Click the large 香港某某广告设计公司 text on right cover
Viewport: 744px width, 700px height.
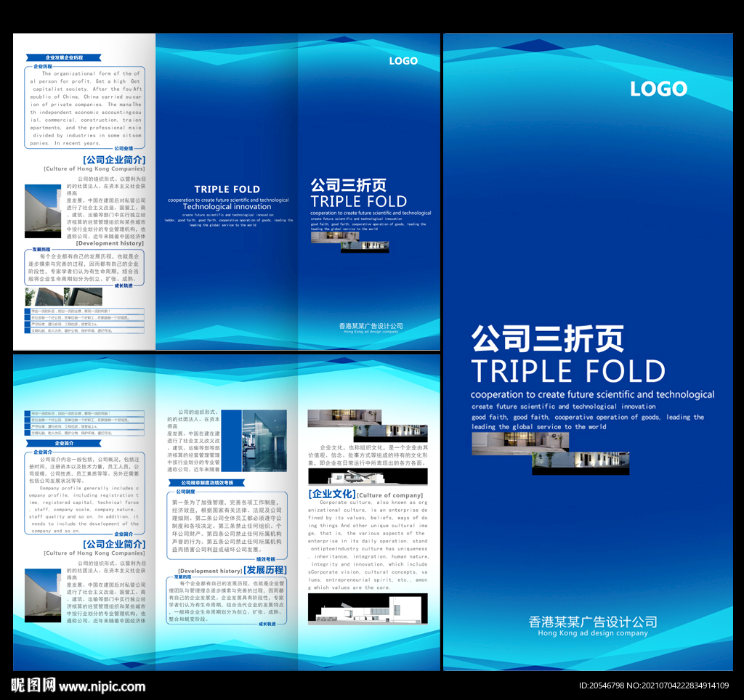point(593,622)
